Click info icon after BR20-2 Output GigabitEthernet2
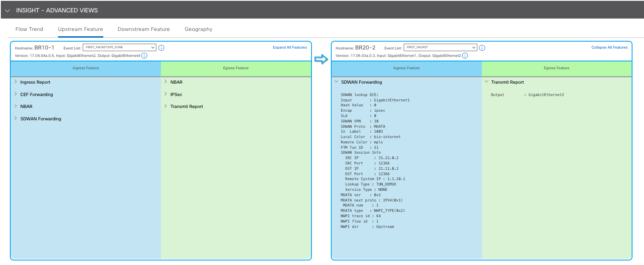The width and height of the screenshot is (644, 265). [465, 56]
